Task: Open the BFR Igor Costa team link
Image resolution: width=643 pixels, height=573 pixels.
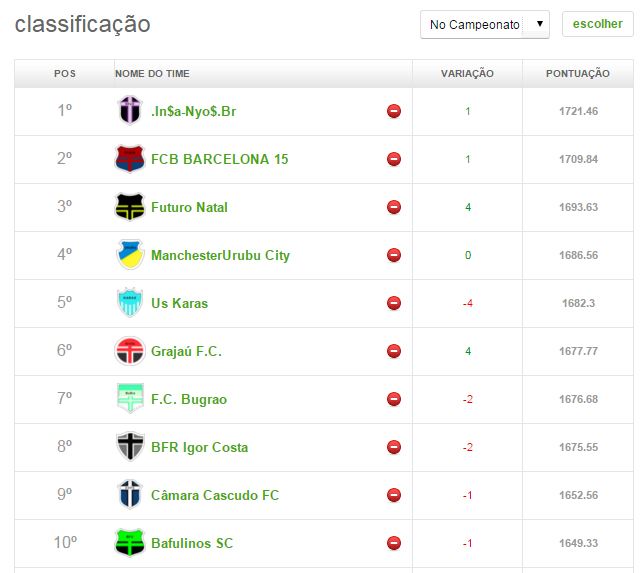Action: click(x=199, y=447)
